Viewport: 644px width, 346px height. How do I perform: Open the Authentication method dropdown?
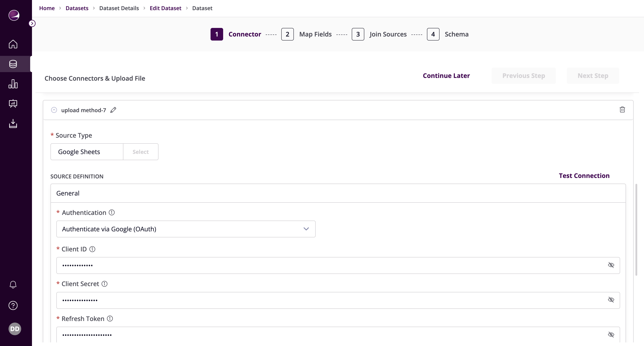186,229
